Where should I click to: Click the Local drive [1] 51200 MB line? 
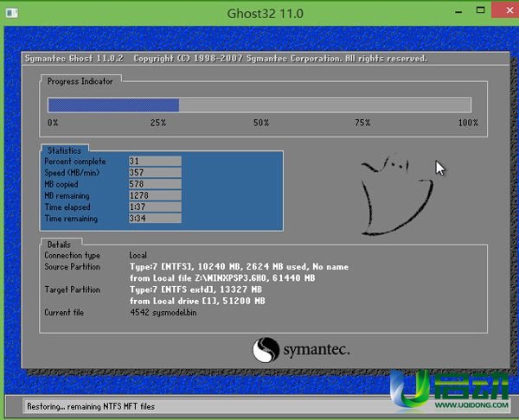[x=197, y=301]
